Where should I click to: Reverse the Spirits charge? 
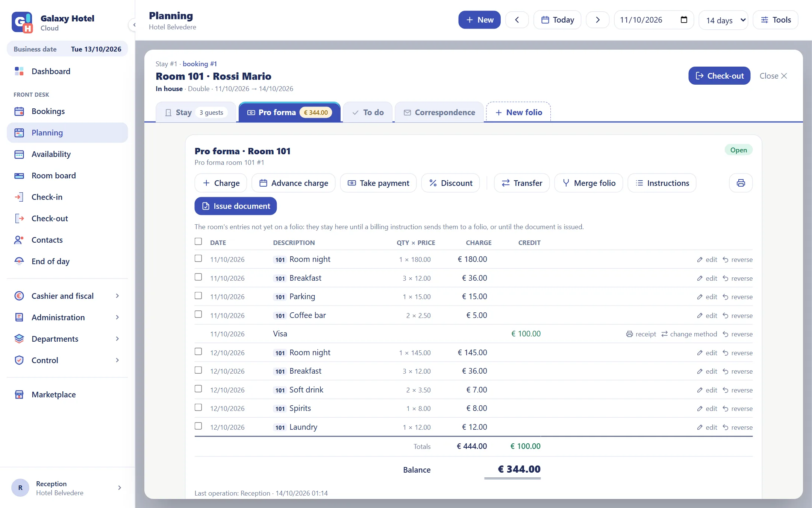[738, 409]
